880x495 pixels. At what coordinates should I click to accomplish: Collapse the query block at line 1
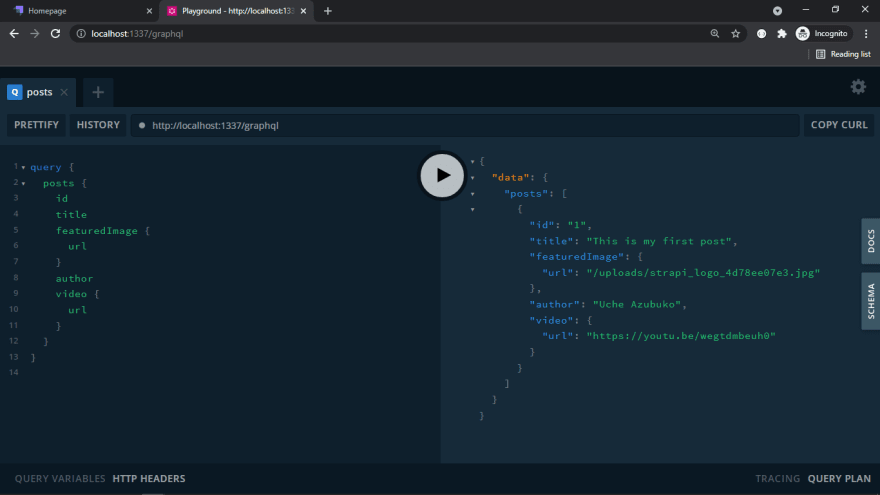click(23, 167)
